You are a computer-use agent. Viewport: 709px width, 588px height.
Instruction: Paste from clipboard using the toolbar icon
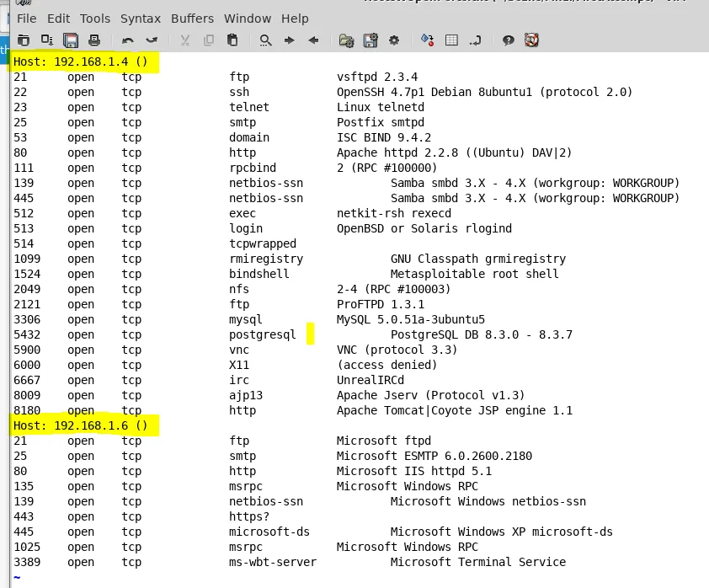pyautogui.click(x=232, y=40)
